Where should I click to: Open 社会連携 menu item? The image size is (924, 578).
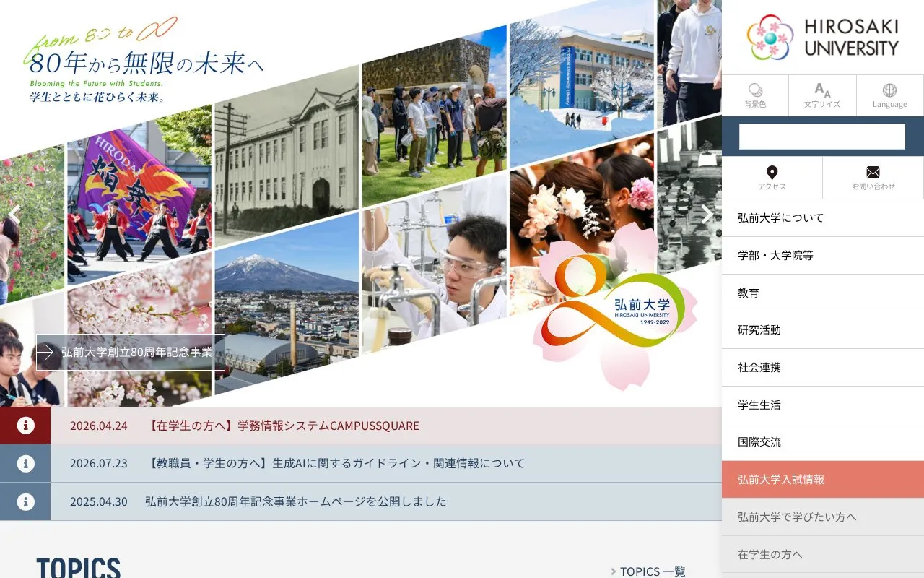coord(823,367)
